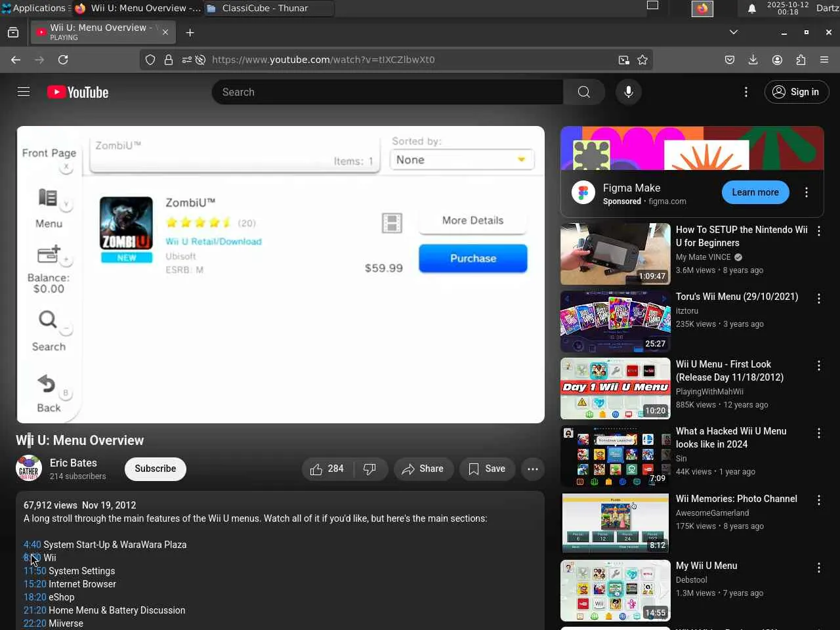Open Eric Bates channel avatar
This screenshot has width=840, height=630.
point(29,469)
